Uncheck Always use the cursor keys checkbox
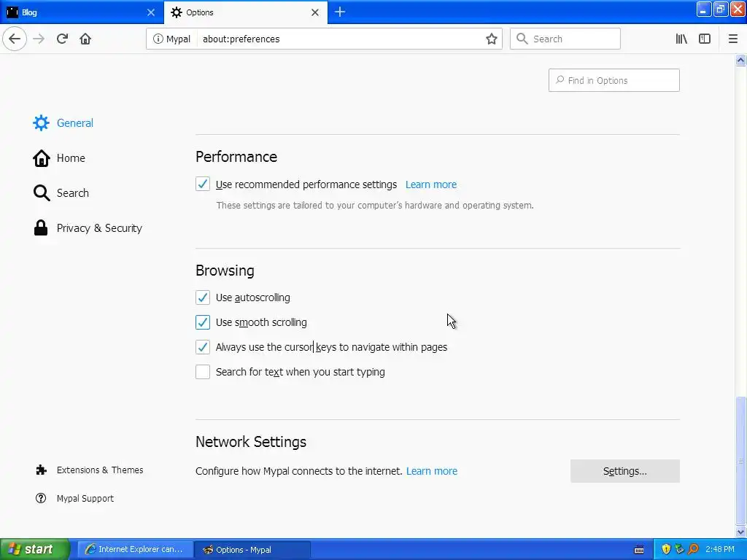 203,346
